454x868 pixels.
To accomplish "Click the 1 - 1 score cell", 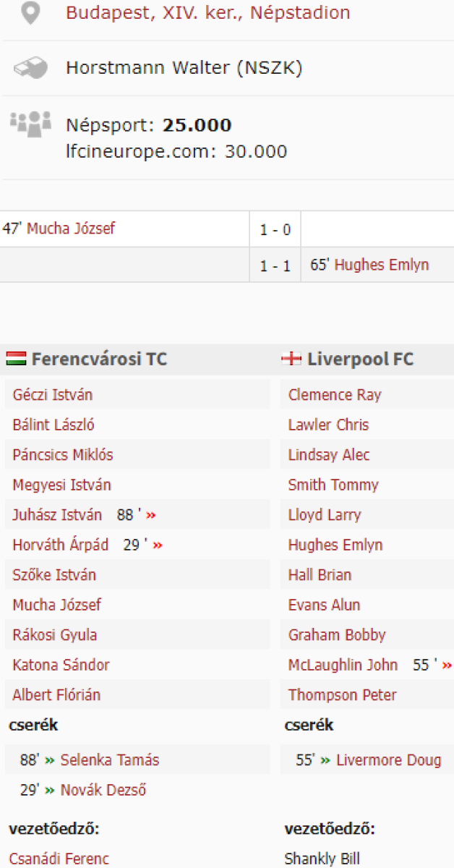I will tap(275, 265).
